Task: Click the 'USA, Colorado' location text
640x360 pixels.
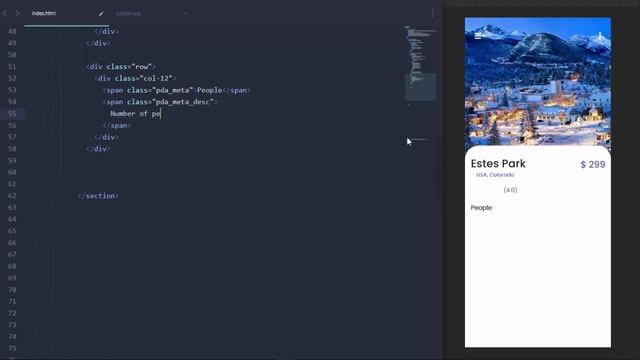Action: [x=495, y=175]
